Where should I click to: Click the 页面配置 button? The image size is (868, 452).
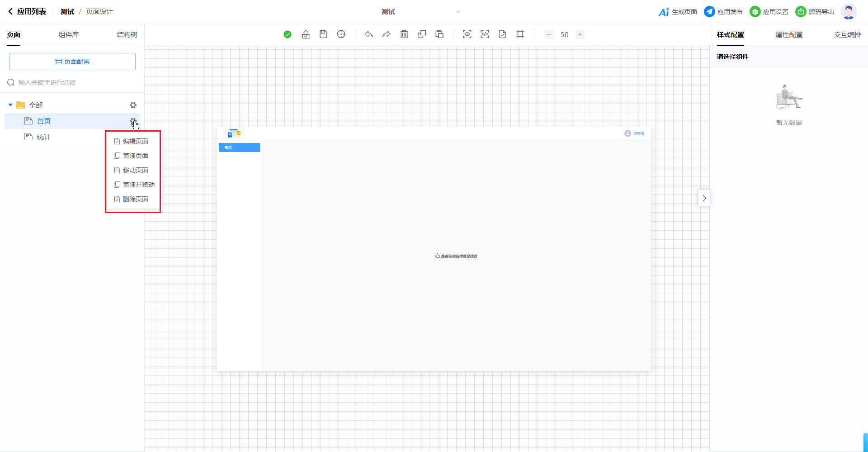[x=72, y=62]
